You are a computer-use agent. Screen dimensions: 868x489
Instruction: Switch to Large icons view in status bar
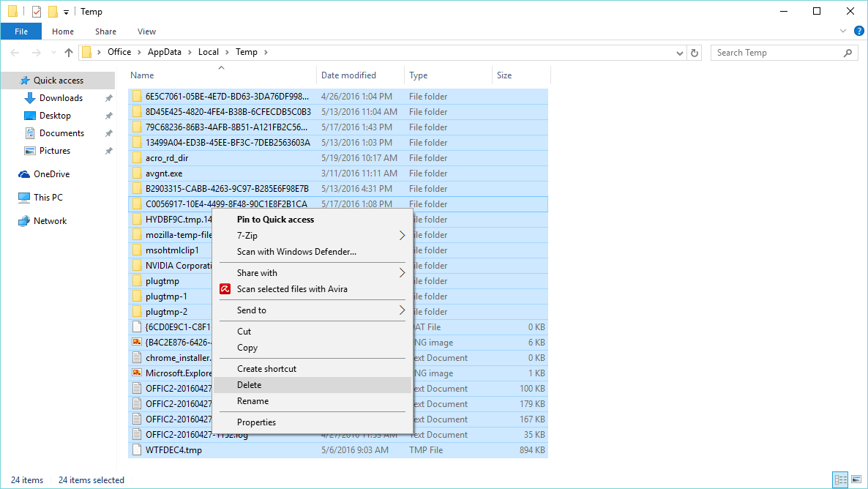click(x=856, y=479)
